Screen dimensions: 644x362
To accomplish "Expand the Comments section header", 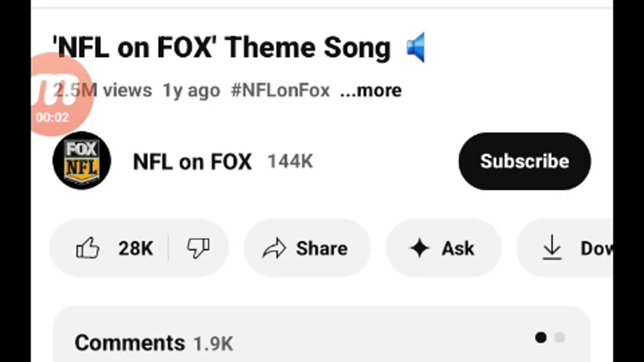I will (130, 343).
